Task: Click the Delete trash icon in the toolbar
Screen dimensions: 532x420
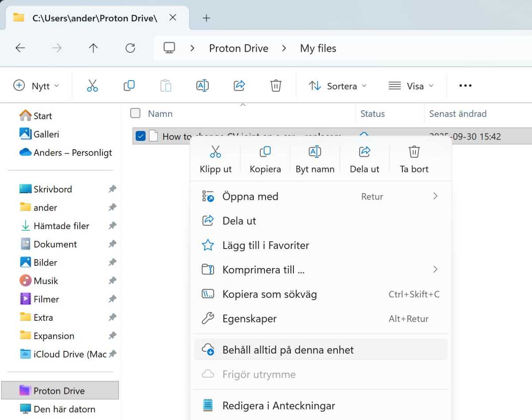Action: tap(276, 86)
